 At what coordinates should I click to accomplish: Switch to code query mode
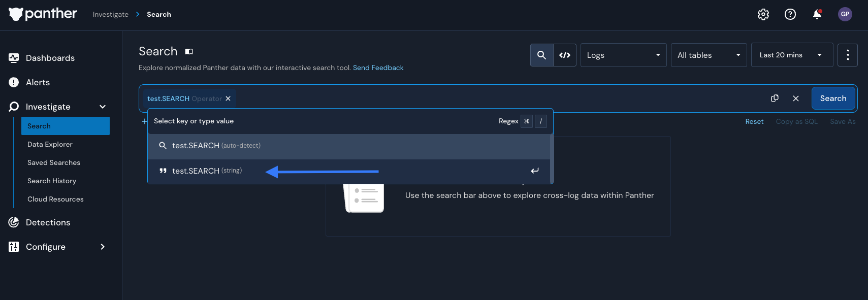[x=565, y=55]
